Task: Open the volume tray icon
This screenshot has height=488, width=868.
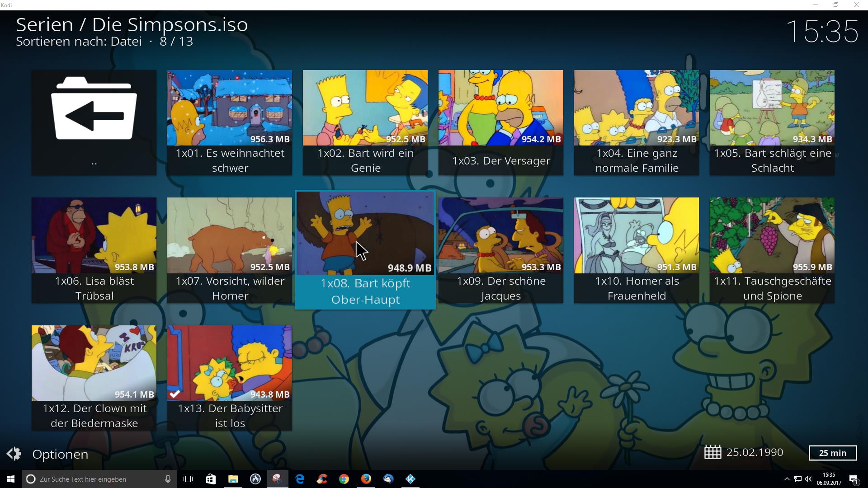Action: point(809,479)
